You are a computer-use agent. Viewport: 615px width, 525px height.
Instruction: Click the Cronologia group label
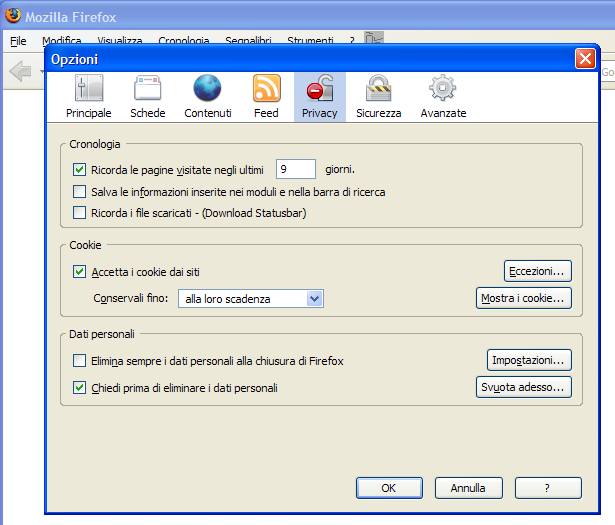95,144
